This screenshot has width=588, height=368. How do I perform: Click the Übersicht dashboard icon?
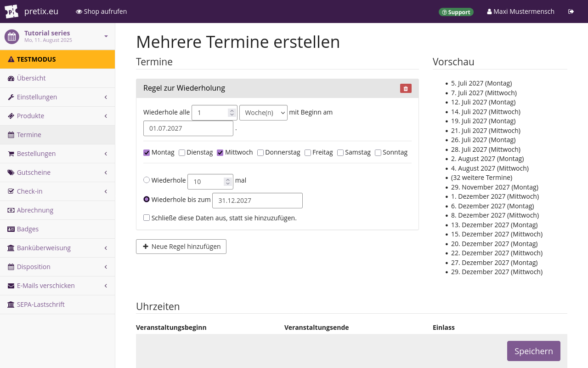[11, 78]
